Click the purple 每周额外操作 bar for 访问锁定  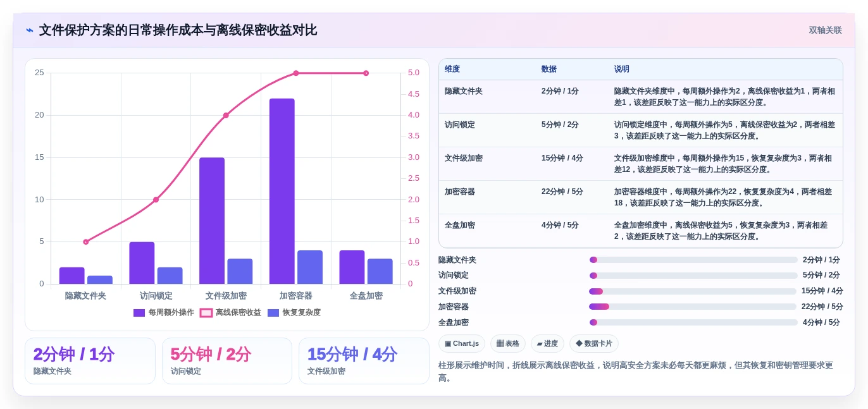click(x=142, y=263)
